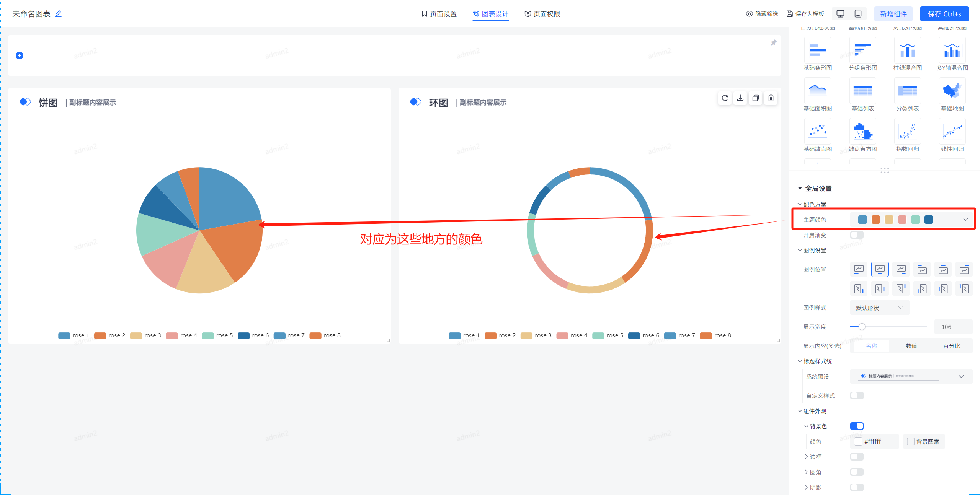Click the refresh icon on the 环图 chart
Image resolution: width=980 pixels, height=495 pixels.
[725, 98]
